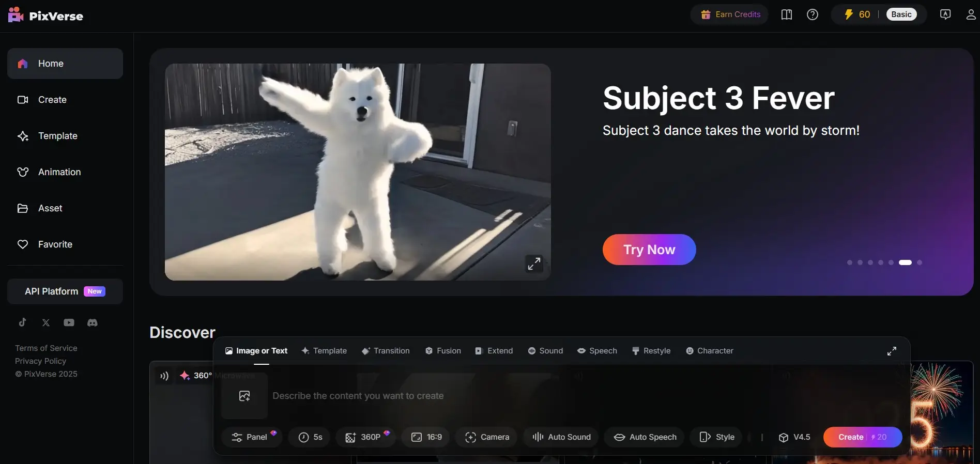Click the Create button costing 20 credits
980x464 pixels.
tap(863, 437)
